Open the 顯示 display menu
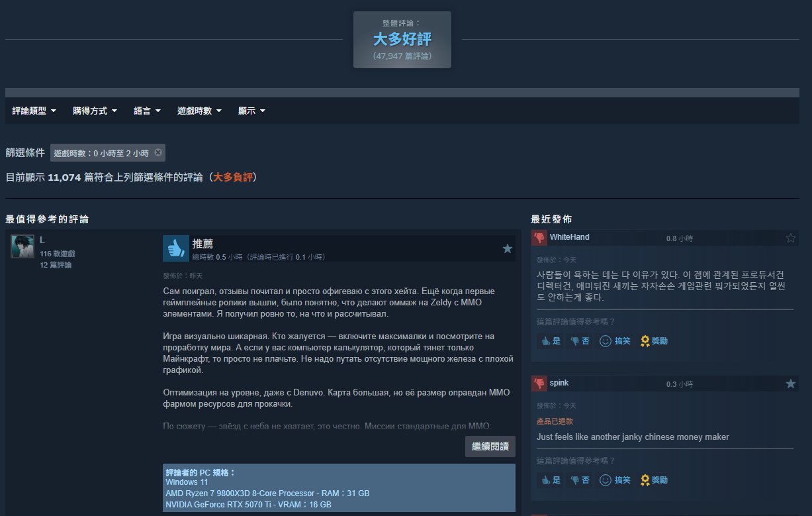Screen dimensions: 812x516 coord(251,111)
